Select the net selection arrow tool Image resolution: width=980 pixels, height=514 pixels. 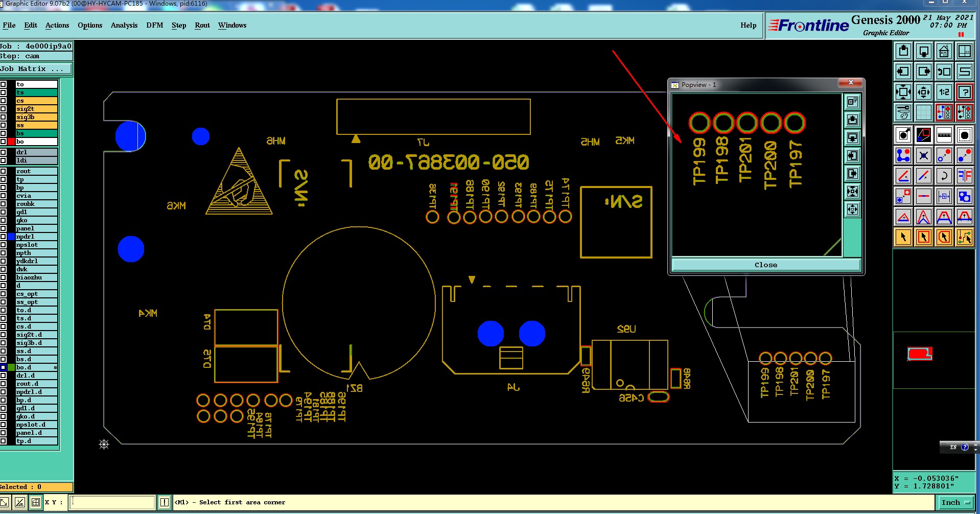click(x=965, y=237)
